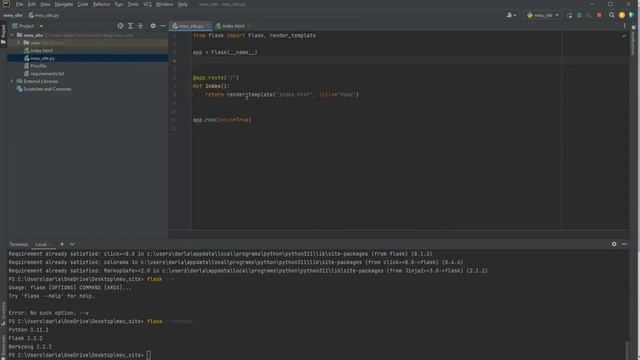Click the 'Python 3.11.1' terminal output line
The width and height of the screenshot is (640, 360).
[x=29, y=330]
